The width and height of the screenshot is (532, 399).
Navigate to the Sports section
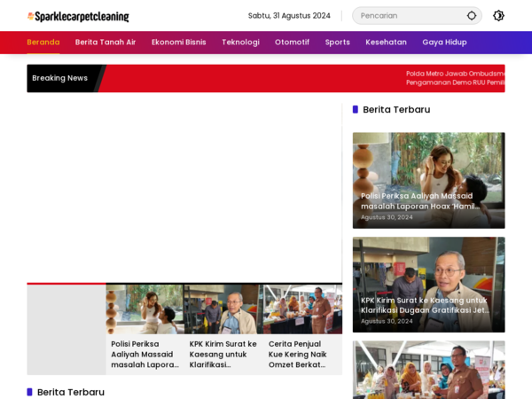point(337,42)
